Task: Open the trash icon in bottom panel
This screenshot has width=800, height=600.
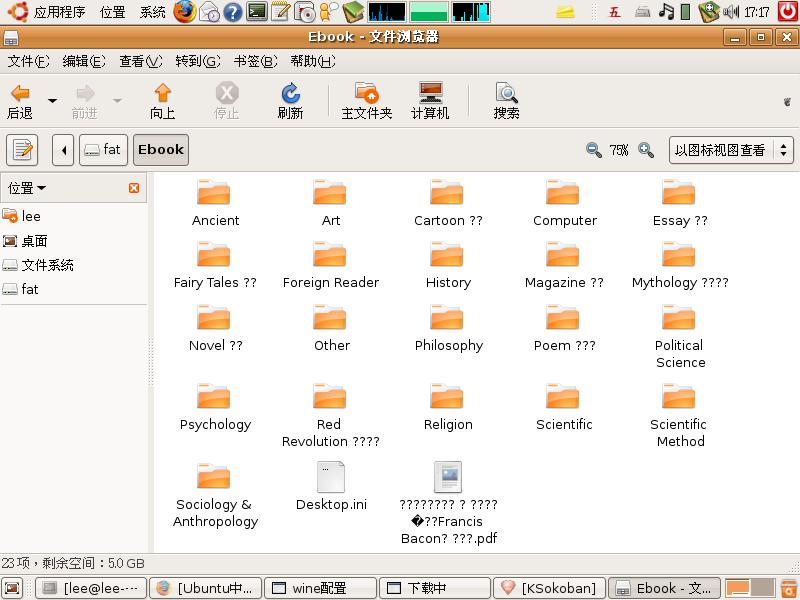Action: pyautogui.click(x=789, y=588)
